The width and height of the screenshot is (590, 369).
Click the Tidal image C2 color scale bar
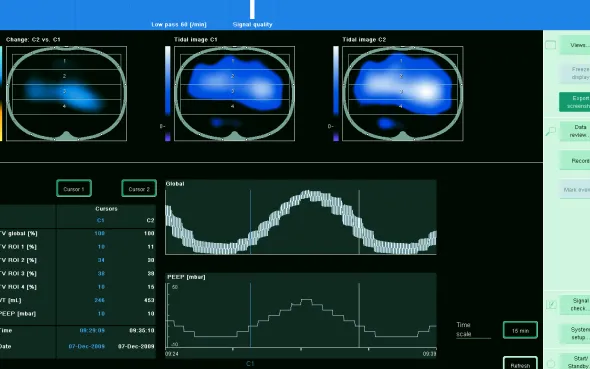click(x=336, y=93)
